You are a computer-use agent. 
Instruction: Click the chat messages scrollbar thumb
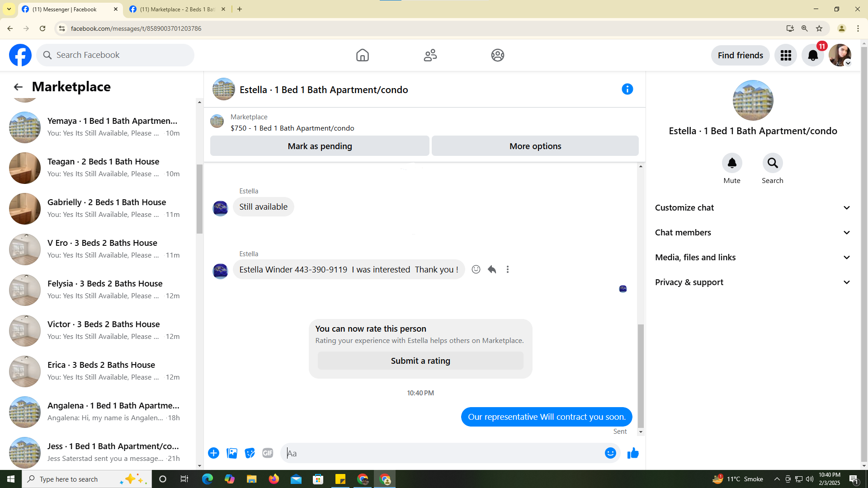(x=641, y=376)
